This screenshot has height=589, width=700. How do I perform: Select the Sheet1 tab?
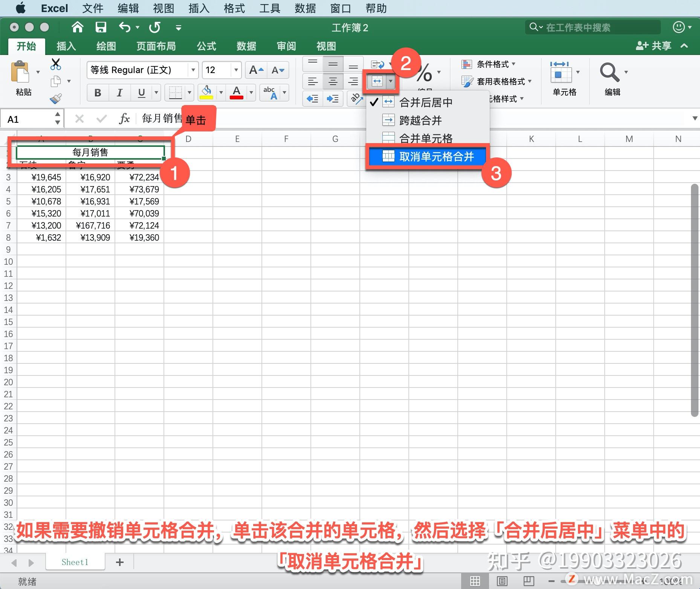[75, 562]
